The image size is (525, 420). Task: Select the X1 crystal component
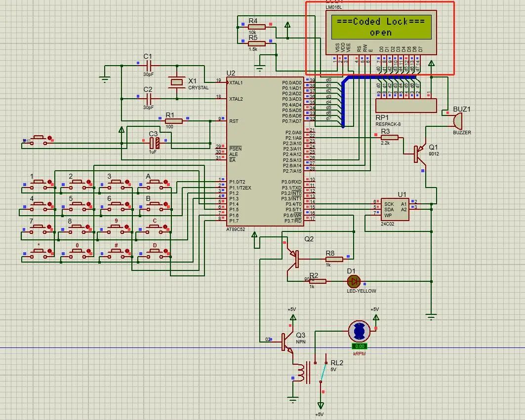click(175, 82)
